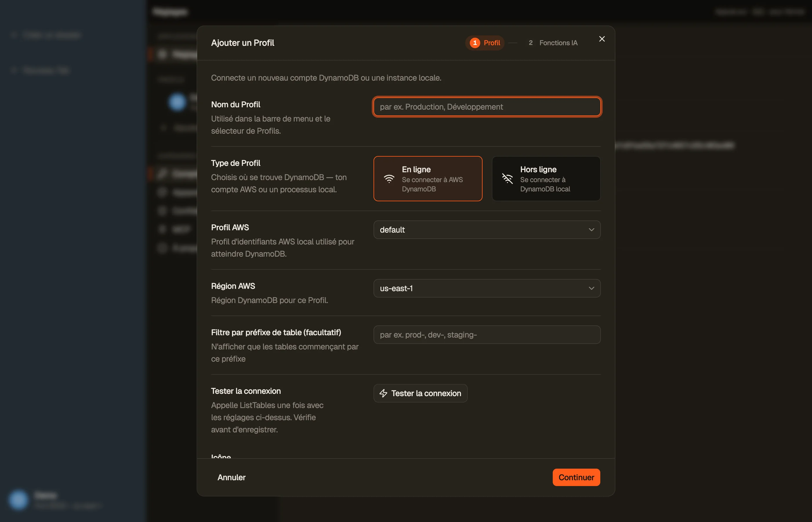
Task: Close the Ajouter un Profil dialog
Action: point(602,39)
